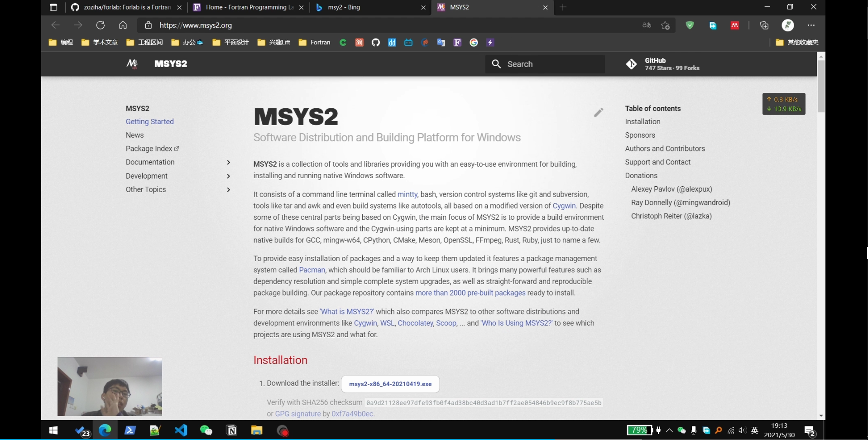This screenshot has width=868, height=440.
Task: Select Getting Started in sidebar
Action: pos(150,121)
